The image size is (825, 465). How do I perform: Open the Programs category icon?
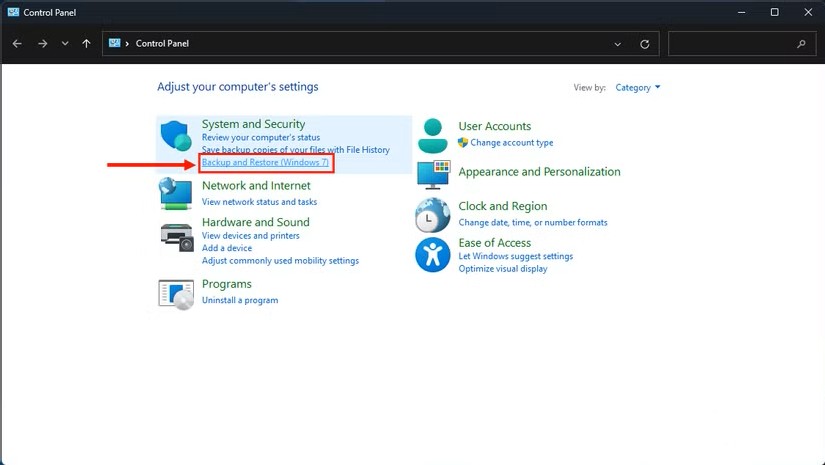tap(176, 292)
